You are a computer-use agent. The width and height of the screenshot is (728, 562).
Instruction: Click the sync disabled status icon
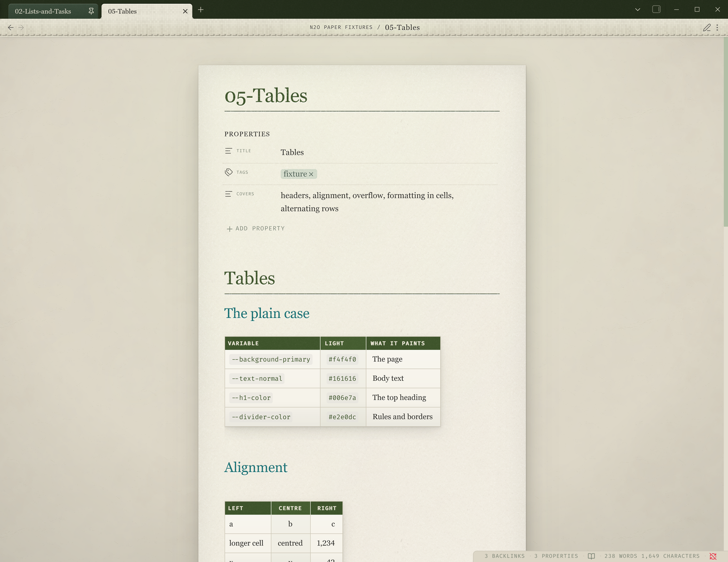pyautogui.click(x=713, y=556)
